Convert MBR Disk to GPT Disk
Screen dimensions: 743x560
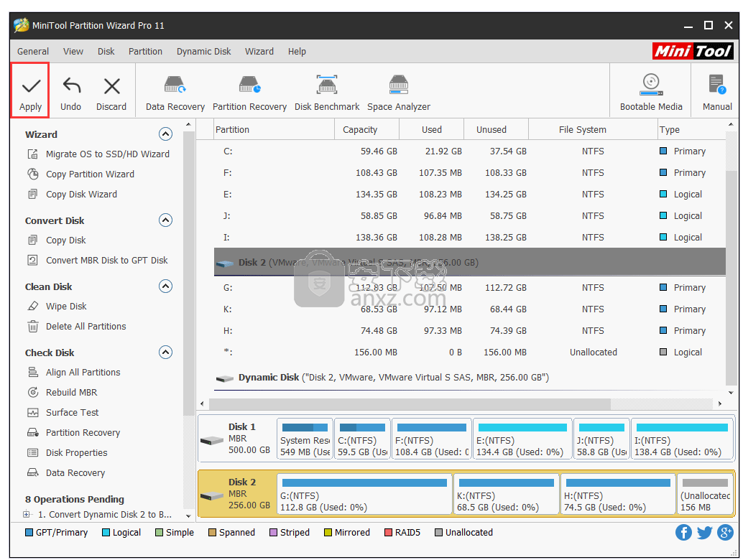(x=97, y=261)
